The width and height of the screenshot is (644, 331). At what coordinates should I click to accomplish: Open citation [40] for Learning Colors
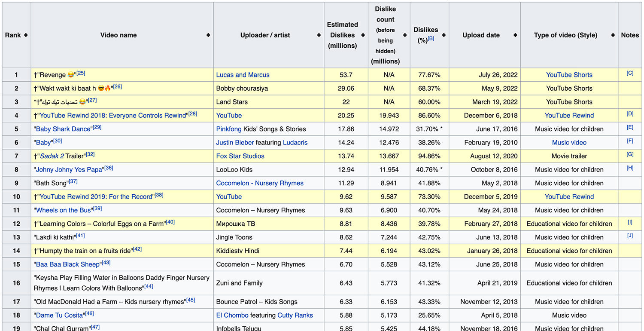click(x=170, y=222)
